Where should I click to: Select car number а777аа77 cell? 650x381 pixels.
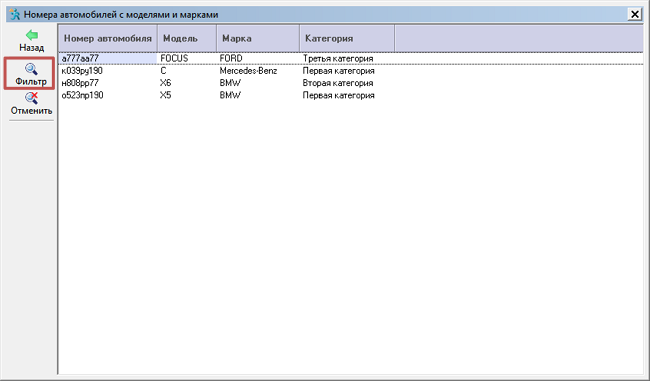tap(108, 58)
